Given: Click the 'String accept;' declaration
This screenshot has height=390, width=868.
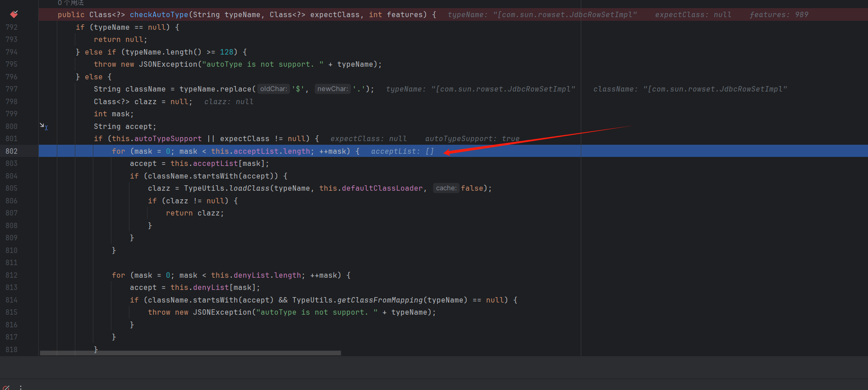Looking at the screenshot, I should pyautogui.click(x=125, y=126).
